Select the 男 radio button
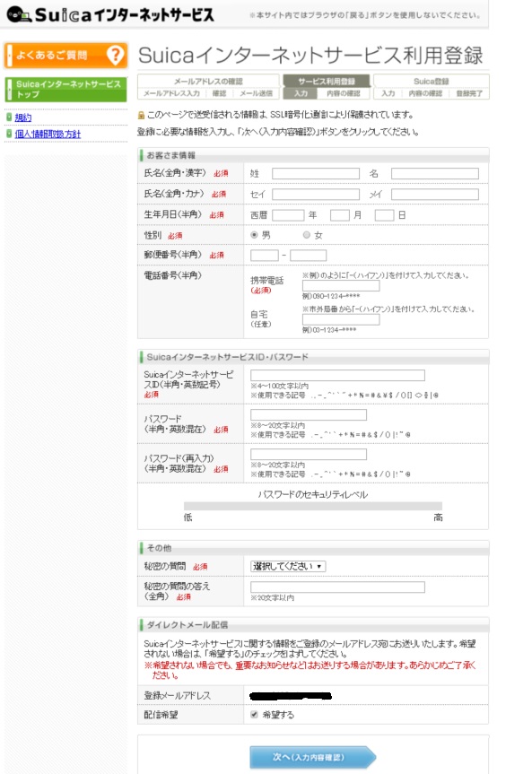532x774 pixels. click(254, 235)
